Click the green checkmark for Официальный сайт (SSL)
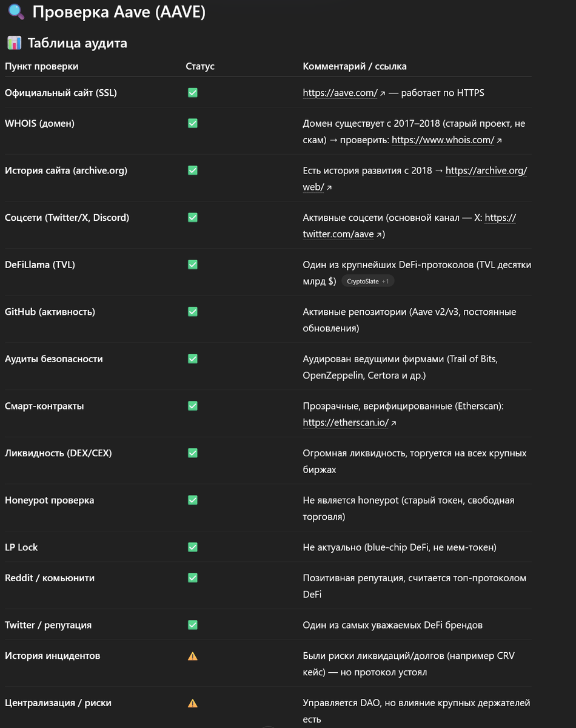Viewport: 576px width, 728px height. (x=193, y=93)
